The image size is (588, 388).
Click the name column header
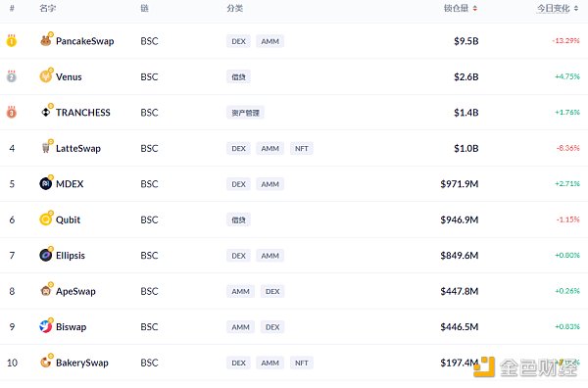click(48, 8)
